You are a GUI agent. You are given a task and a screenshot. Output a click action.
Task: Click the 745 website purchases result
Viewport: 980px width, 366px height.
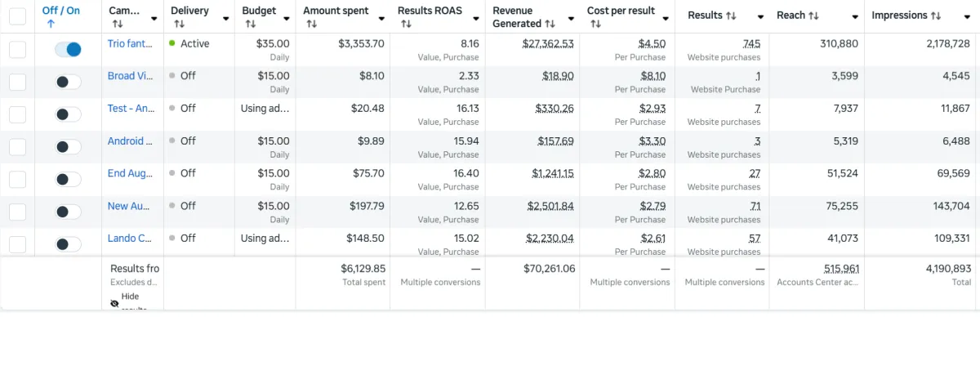[751, 43]
